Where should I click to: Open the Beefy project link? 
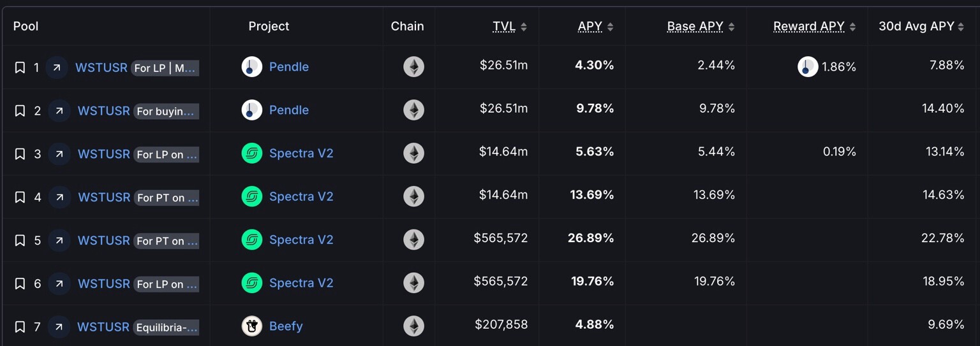[286, 326]
